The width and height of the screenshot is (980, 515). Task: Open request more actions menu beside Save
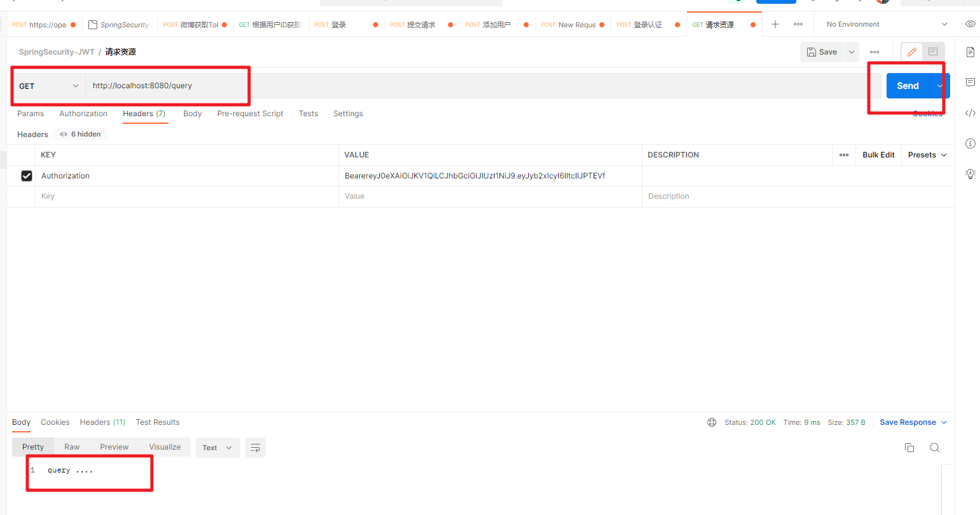pyautogui.click(x=875, y=52)
